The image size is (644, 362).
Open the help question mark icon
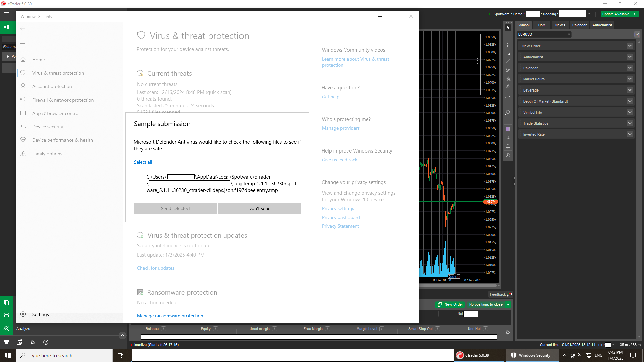46,342
